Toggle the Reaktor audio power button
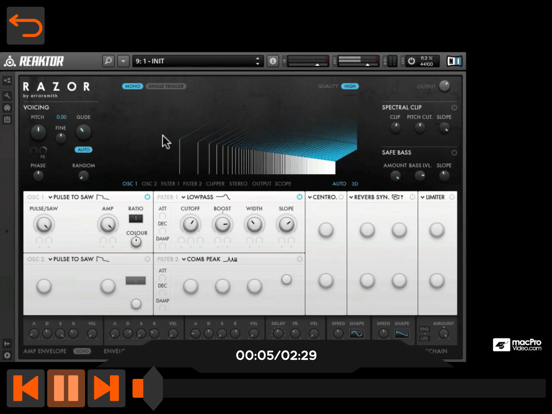Screen dimensions: 552x414 [411, 61]
